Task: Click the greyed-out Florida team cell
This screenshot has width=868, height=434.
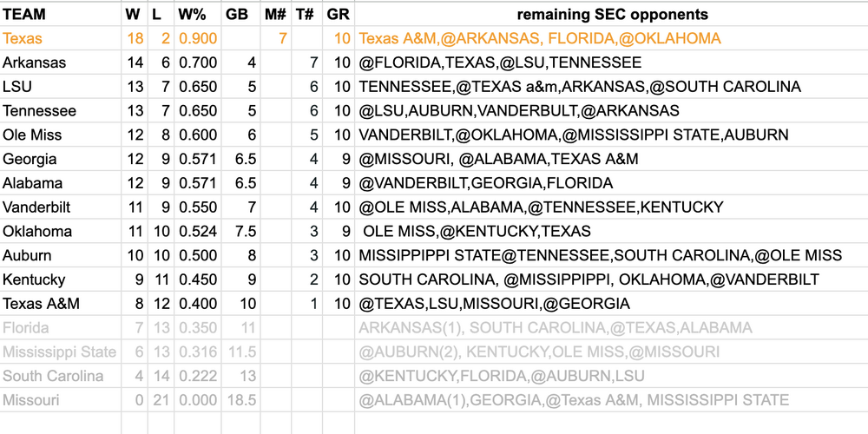Action: (x=26, y=328)
